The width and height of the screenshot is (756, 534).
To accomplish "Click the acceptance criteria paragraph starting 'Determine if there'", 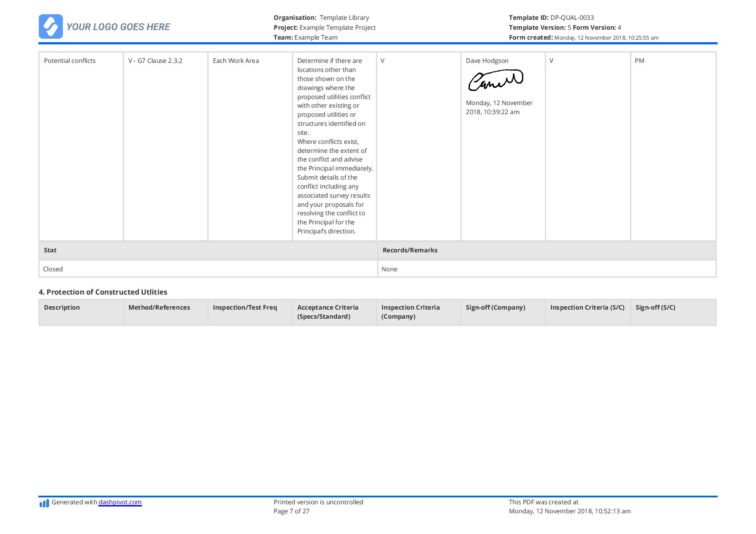I will pyautogui.click(x=335, y=146).
